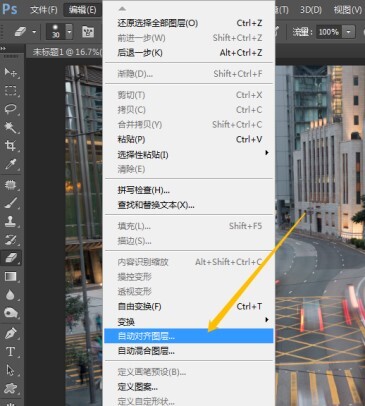This screenshot has height=406, width=365.
Task: Select the Eraser tool in the tools panel
Action: tap(11, 258)
